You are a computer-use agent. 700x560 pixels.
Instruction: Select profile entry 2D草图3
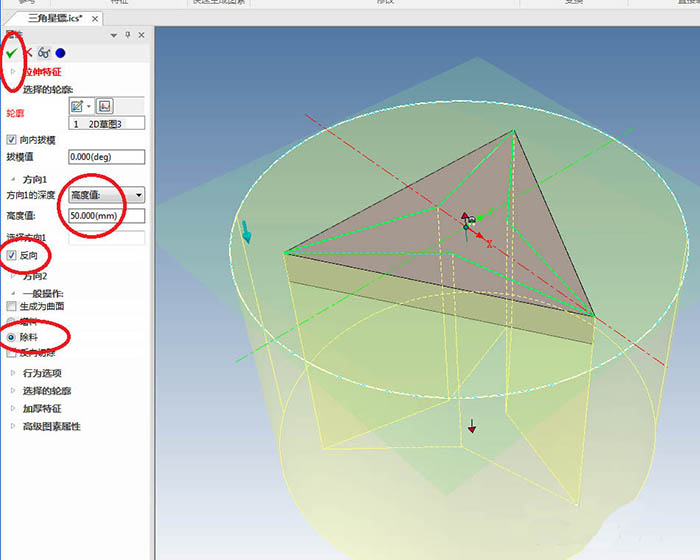[107, 124]
